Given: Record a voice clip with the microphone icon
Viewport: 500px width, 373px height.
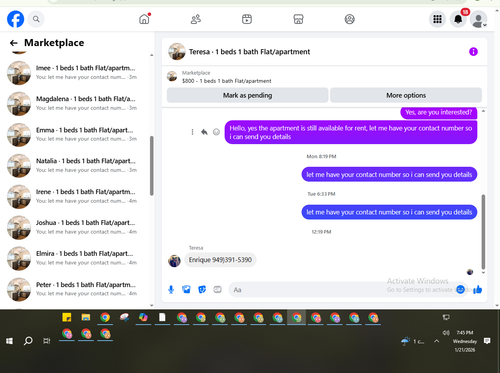Looking at the screenshot, I should (171, 289).
